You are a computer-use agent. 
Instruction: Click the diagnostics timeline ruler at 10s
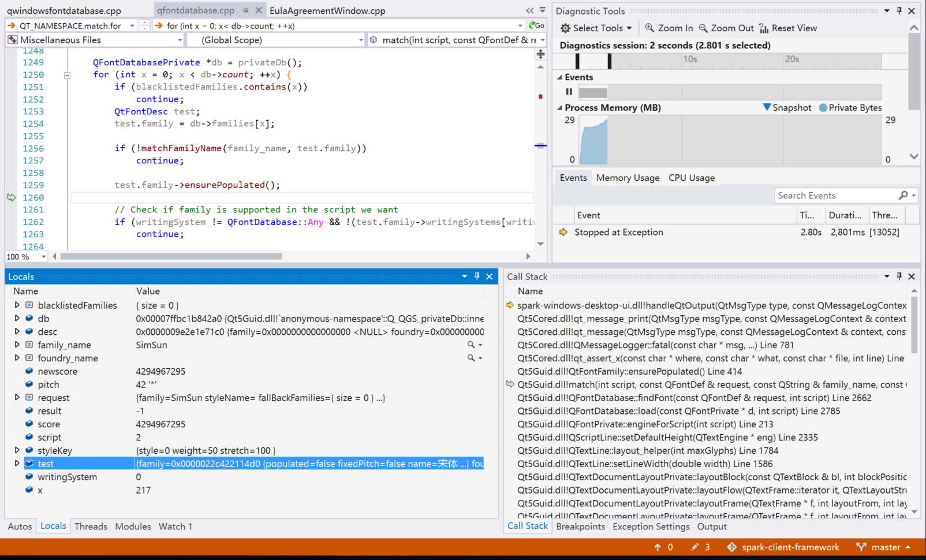[x=690, y=59]
